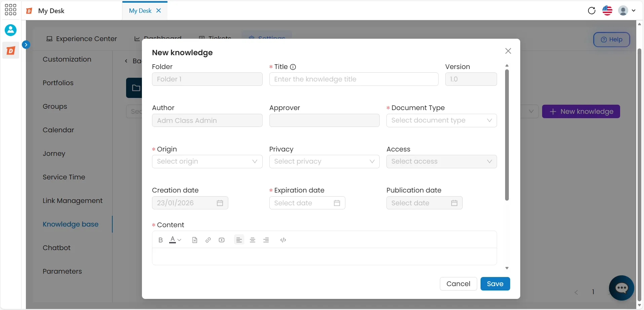Viewport: 644px width, 310px height.
Task: Expand the left sidebar with the arrow
Action: click(26, 44)
